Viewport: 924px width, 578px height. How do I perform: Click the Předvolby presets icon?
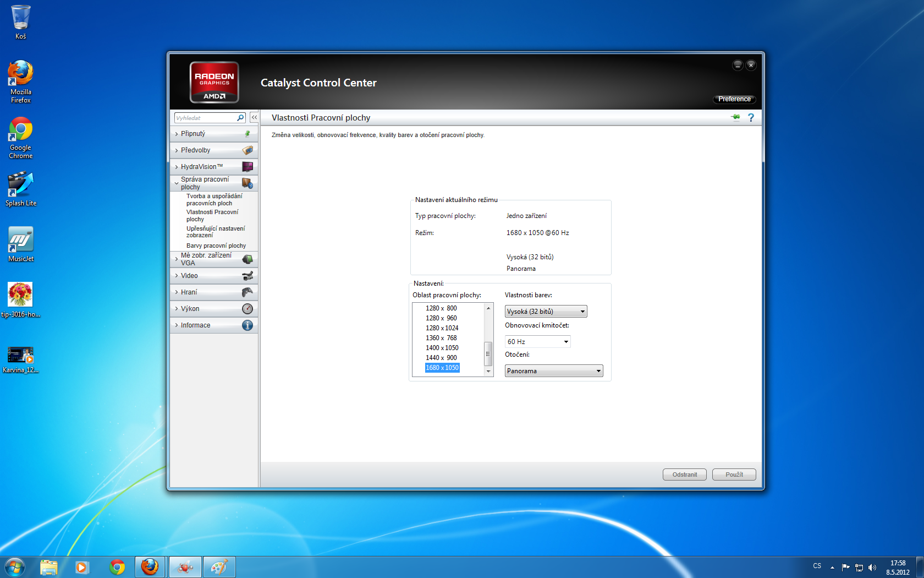click(248, 150)
